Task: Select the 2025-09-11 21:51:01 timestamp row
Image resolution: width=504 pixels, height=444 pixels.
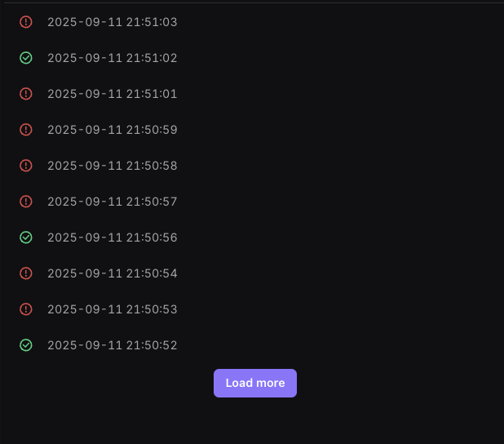Action: coord(113,94)
